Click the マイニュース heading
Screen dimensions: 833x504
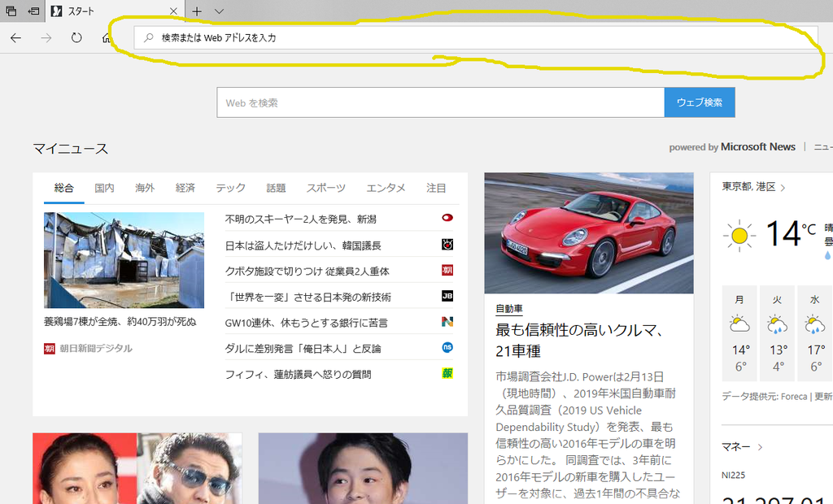(x=71, y=149)
